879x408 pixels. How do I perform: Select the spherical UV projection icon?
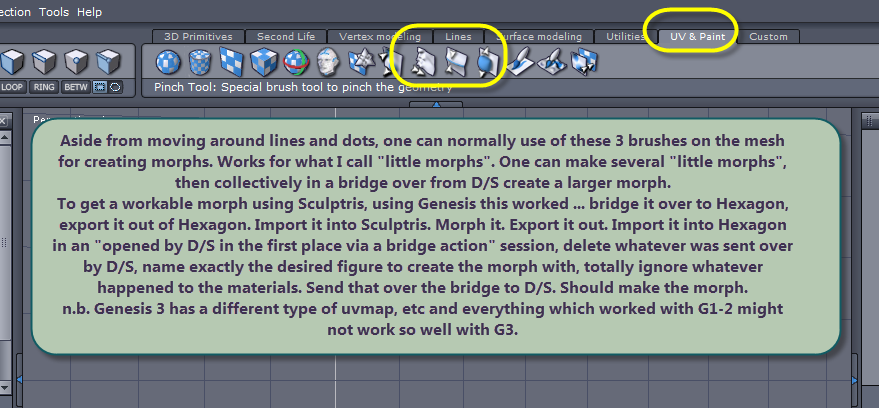point(166,61)
